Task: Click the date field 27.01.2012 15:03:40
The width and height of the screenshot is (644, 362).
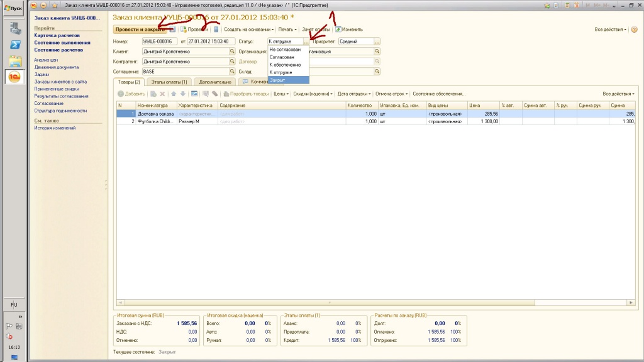Action: [211, 41]
